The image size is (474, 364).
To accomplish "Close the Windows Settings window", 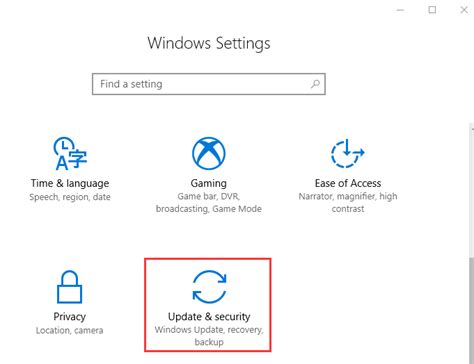I will 464,10.
